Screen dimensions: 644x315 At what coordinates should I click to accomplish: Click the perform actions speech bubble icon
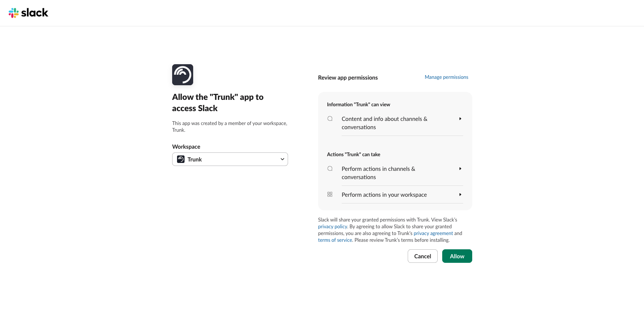coord(330,169)
